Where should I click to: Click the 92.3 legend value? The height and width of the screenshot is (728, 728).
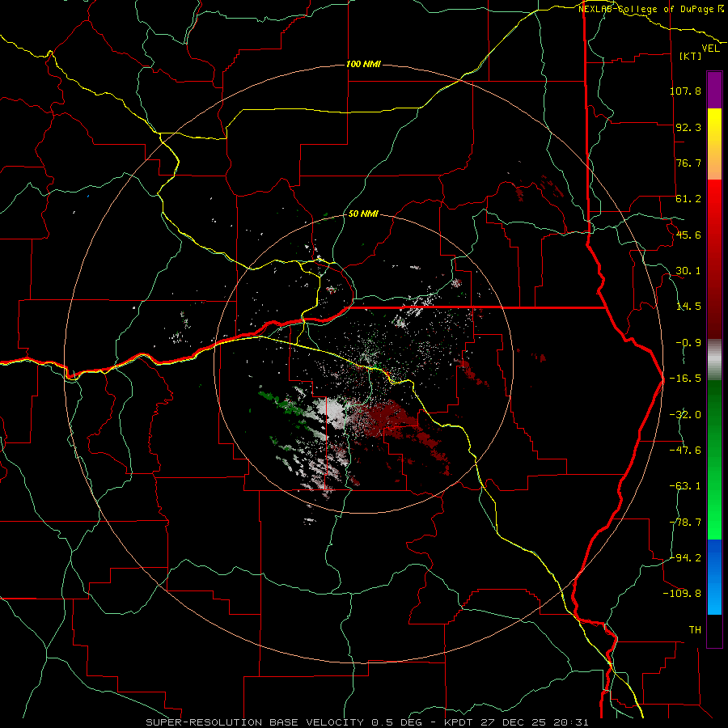[x=688, y=127]
